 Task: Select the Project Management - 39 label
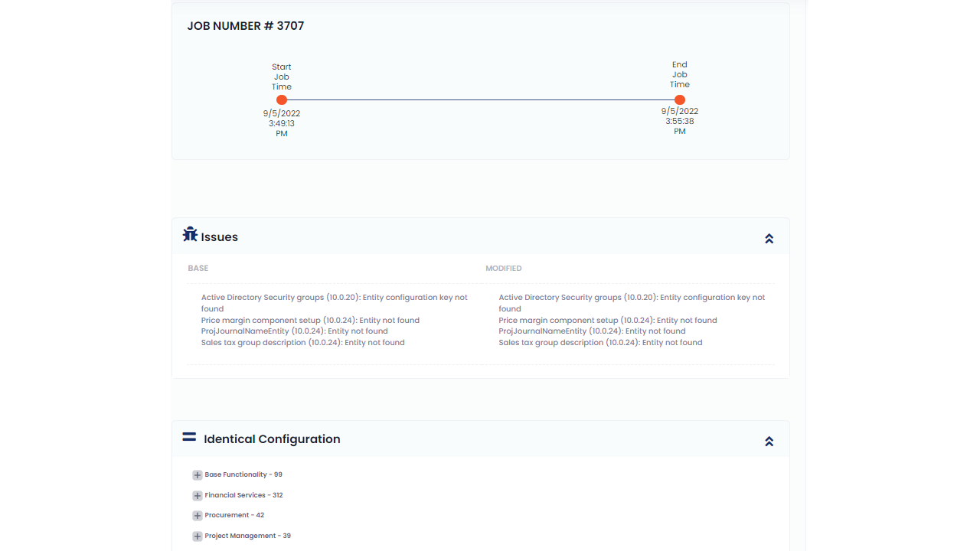coord(247,536)
